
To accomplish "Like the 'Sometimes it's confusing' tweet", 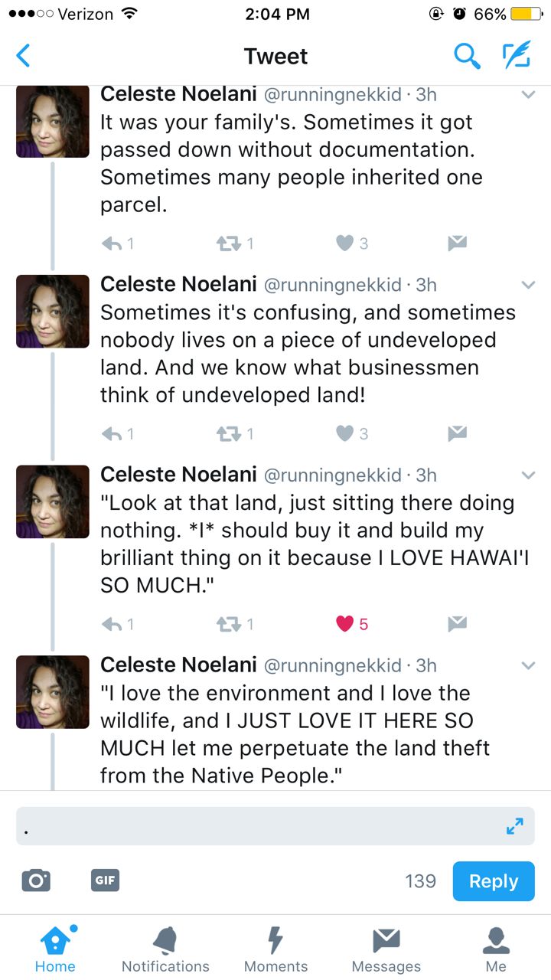I will pyautogui.click(x=345, y=434).
